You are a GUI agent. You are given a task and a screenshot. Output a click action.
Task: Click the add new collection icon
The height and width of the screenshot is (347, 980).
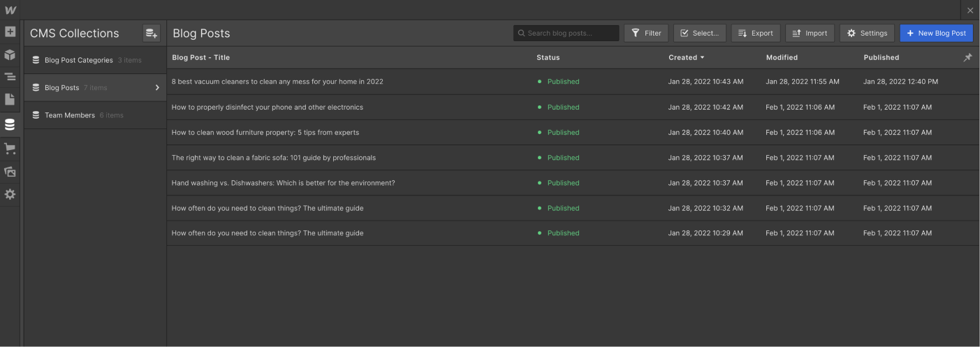click(x=151, y=33)
